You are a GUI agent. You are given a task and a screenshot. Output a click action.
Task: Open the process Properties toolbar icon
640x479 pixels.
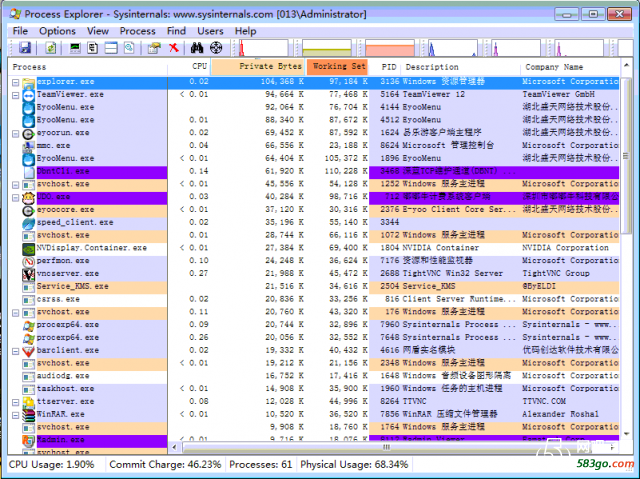(x=154, y=48)
